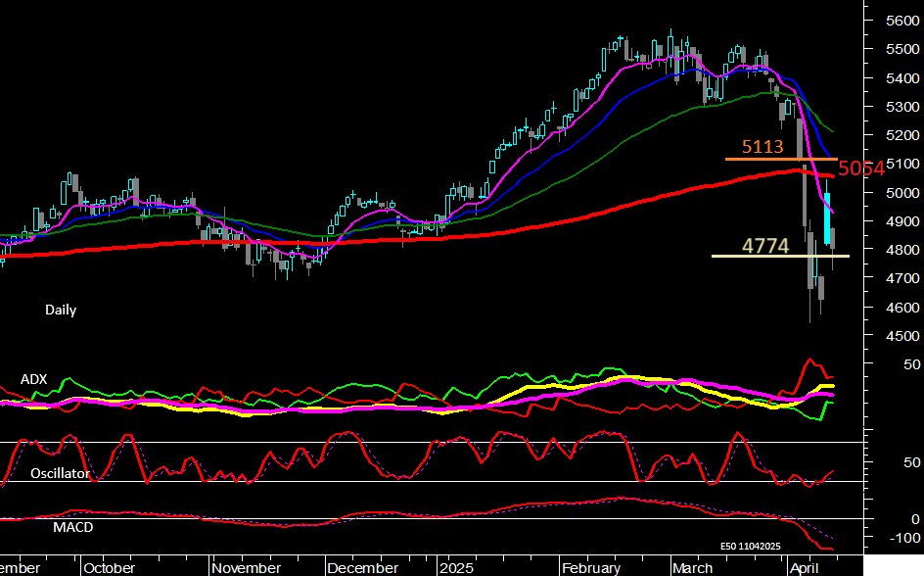Screen dimensions: 924x576
Task: Click the 5300 price axis value
Action: point(902,108)
